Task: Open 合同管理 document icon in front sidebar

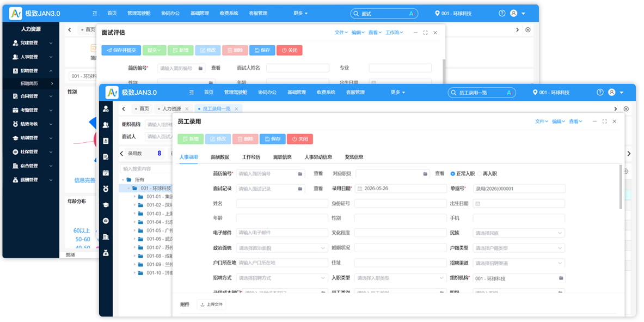Action: 106,157
